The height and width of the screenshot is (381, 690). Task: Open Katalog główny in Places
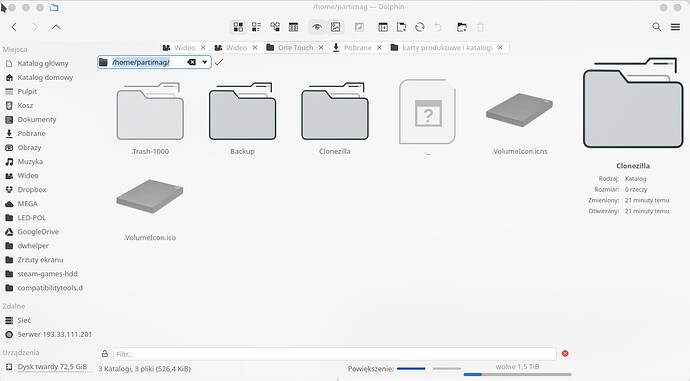[x=43, y=63]
